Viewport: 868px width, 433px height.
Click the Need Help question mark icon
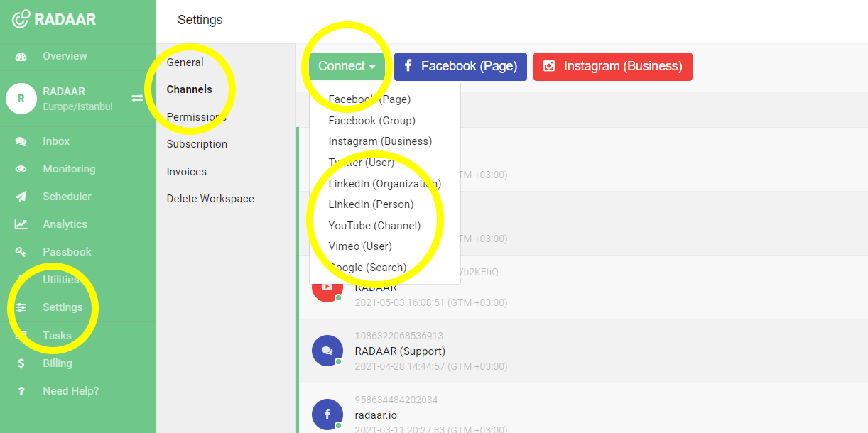tap(21, 391)
